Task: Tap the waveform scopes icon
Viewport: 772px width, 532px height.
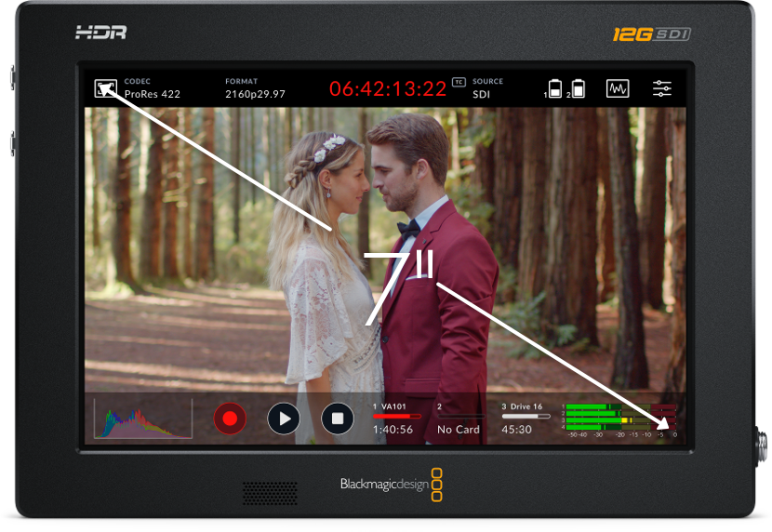Action: pos(618,88)
